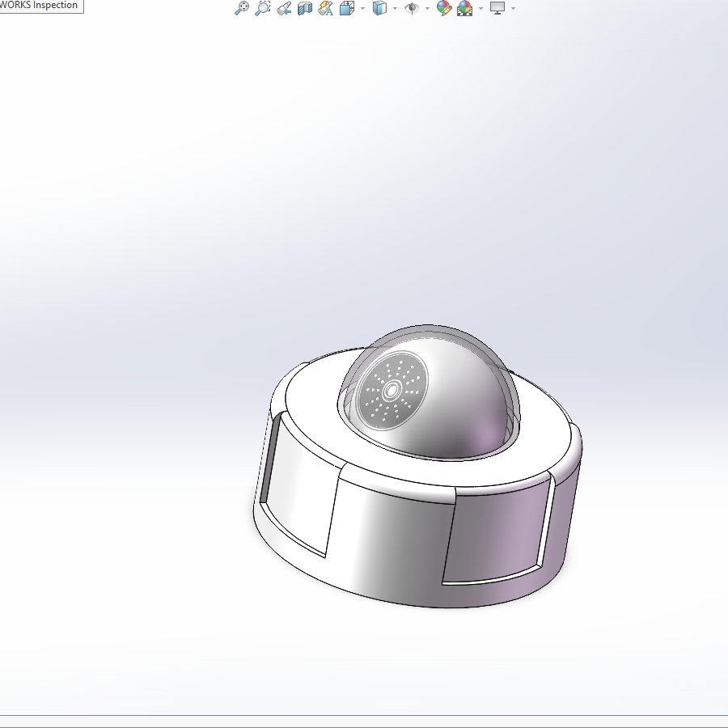
Task: Expand the View Settings dropdown arrow
Action: 513,8
